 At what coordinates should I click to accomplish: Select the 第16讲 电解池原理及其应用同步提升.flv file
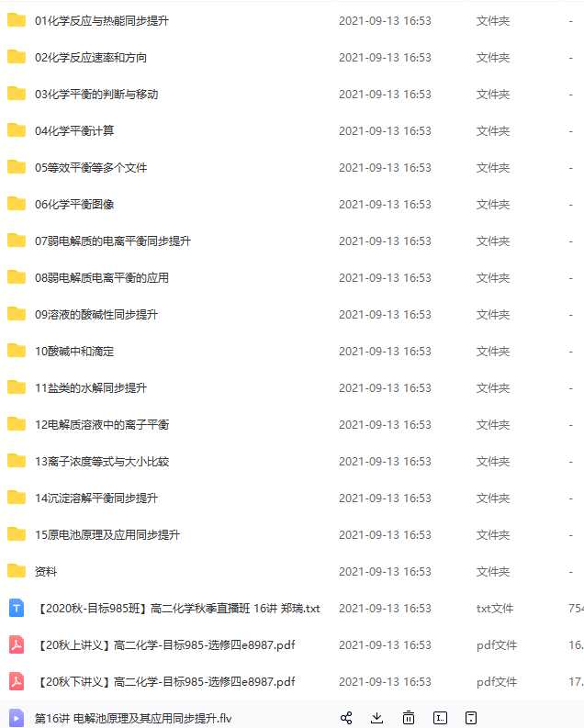click(133, 719)
